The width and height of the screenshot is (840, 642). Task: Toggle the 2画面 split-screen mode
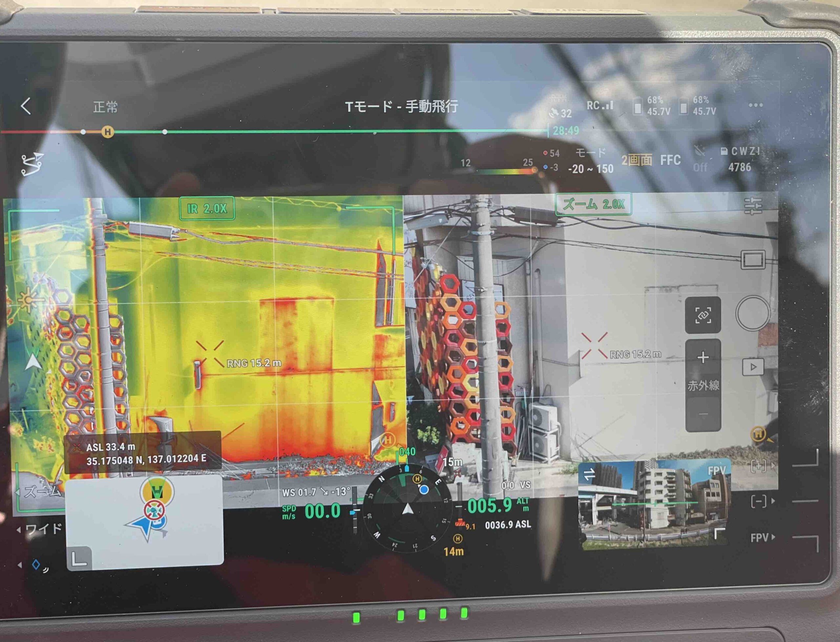tap(637, 160)
